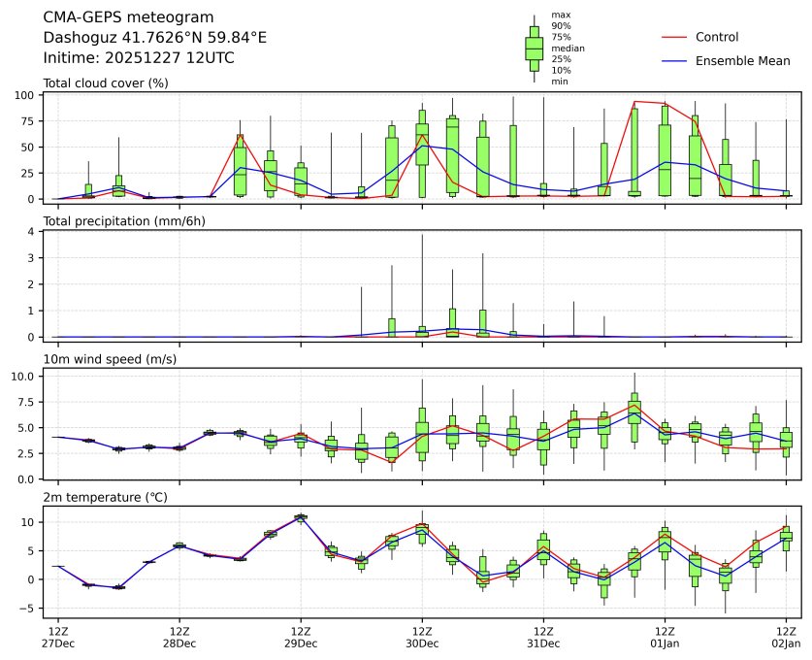Click the box plot legend symbol
Viewport: 812px width, 660px height.
pos(534,48)
